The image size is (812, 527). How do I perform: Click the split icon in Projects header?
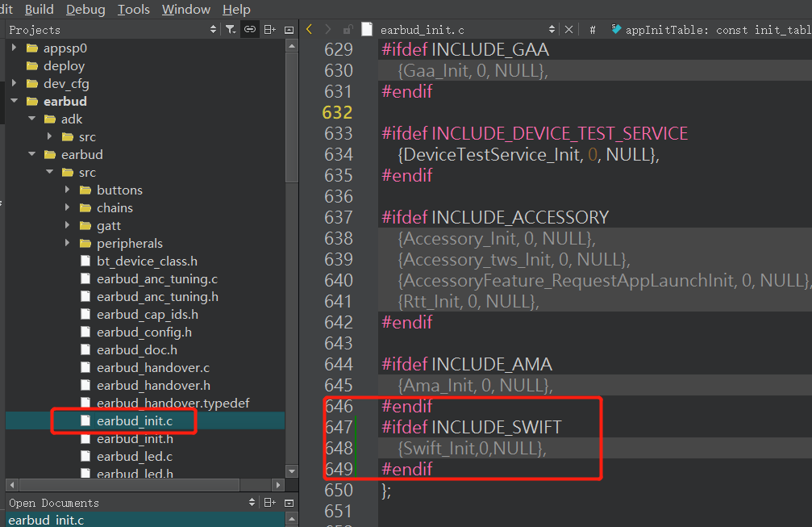pyautogui.click(x=269, y=30)
